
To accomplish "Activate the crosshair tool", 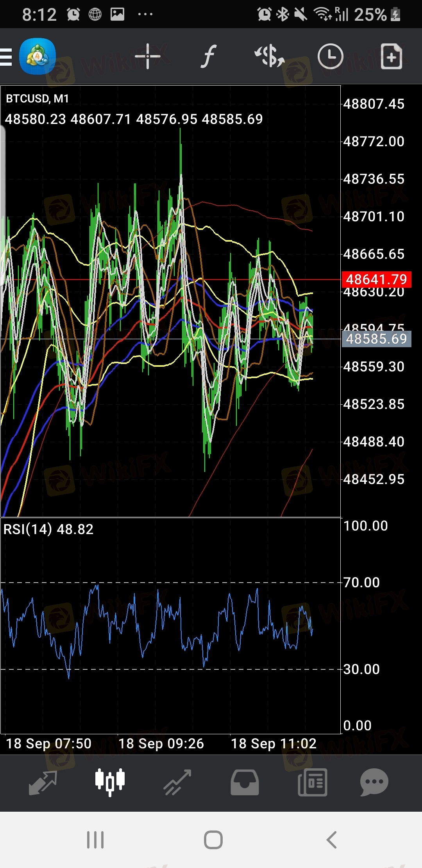I will click(147, 56).
